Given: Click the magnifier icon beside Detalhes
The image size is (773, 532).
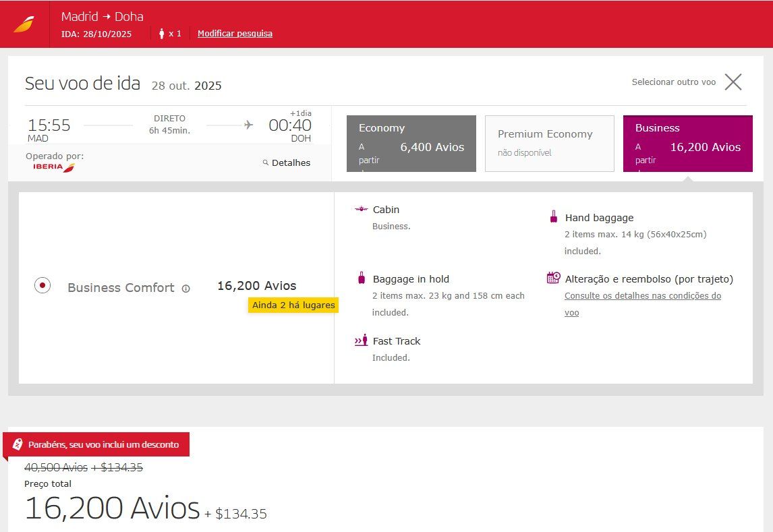Looking at the screenshot, I should coord(266,162).
